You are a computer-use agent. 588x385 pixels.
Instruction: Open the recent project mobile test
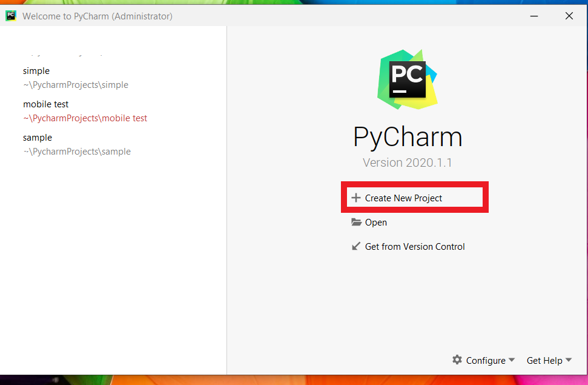coord(46,104)
